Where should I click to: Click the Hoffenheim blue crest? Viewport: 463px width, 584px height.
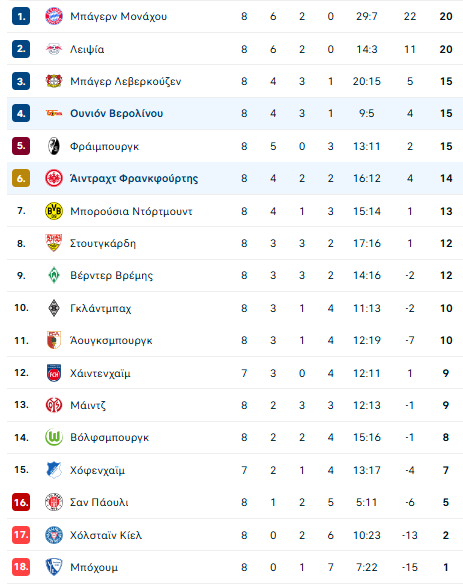tap(54, 470)
